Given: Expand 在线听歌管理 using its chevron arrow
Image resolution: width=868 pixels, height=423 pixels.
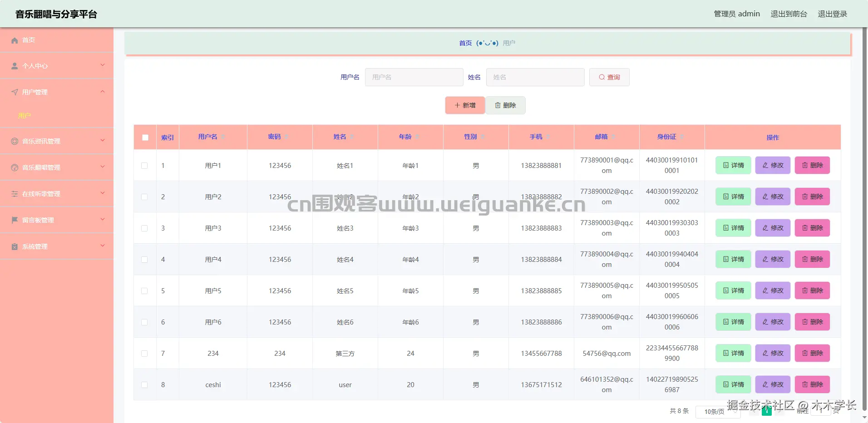Looking at the screenshot, I should pos(103,193).
